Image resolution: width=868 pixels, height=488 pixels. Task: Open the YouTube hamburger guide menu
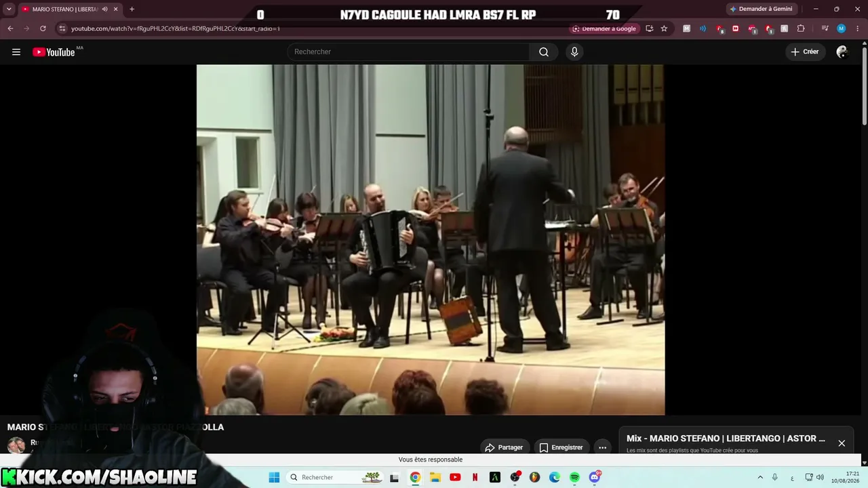coord(16,52)
